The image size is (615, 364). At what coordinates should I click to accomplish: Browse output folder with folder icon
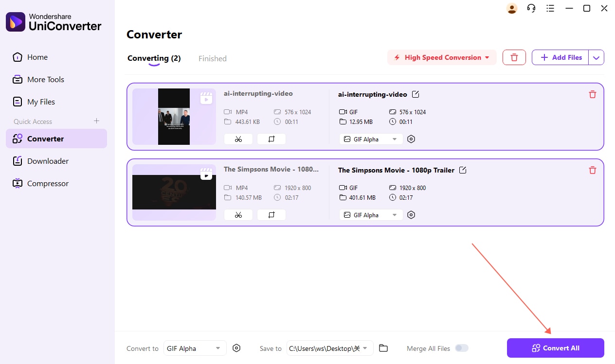tap(383, 348)
